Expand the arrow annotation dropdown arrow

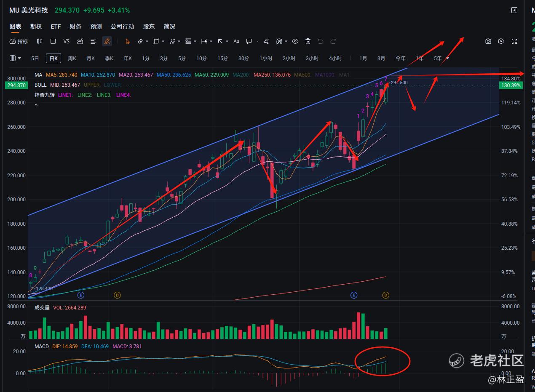[x=227, y=41]
